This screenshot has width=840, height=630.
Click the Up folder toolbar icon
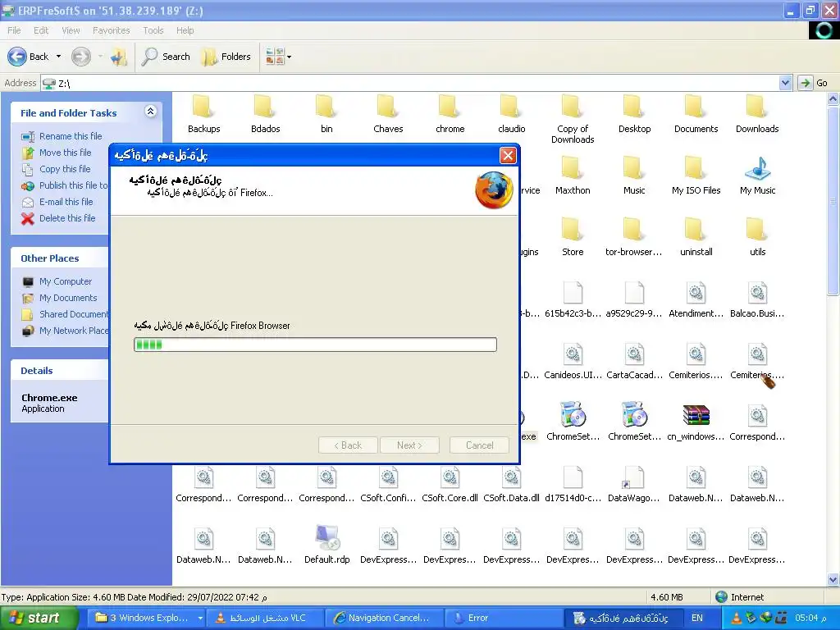[x=118, y=57]
